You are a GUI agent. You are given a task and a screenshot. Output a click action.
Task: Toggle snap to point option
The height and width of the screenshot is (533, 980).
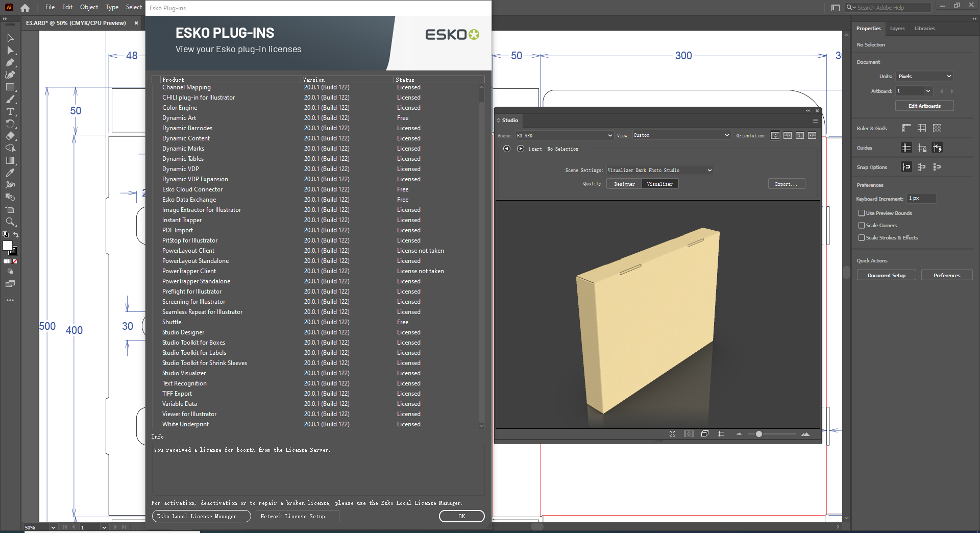[x=906, y=167]
